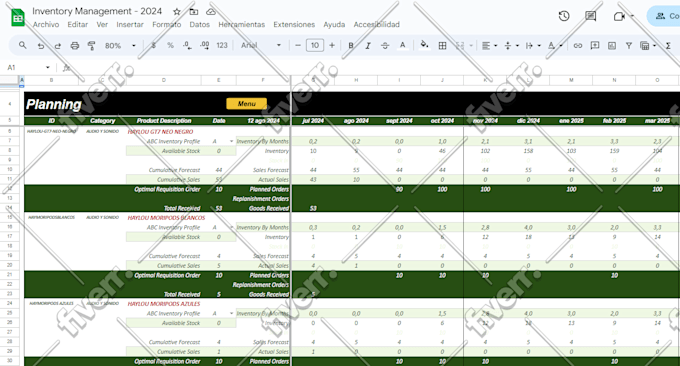This screenshot has width=680, height=366.
Task: Apply percent format
Action: 170,45
